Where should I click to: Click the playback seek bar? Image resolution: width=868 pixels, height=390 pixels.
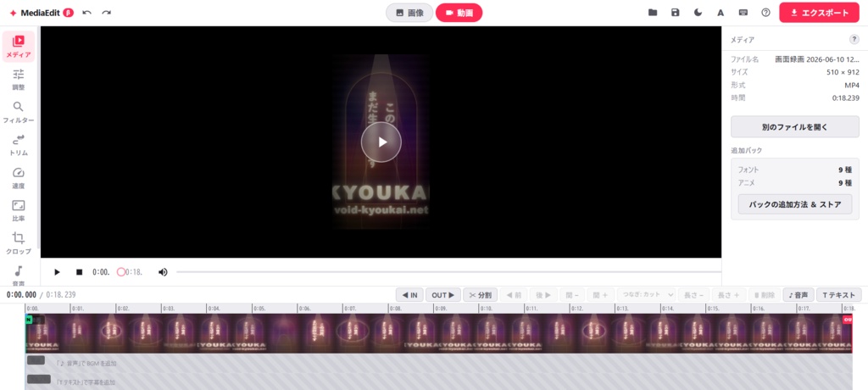click(448, 272)
